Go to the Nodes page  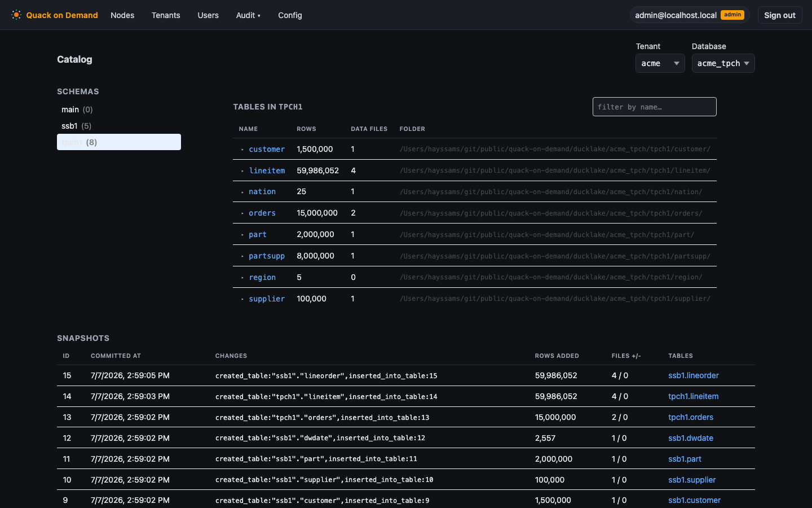pyautogui.click(x=122, y=15)
